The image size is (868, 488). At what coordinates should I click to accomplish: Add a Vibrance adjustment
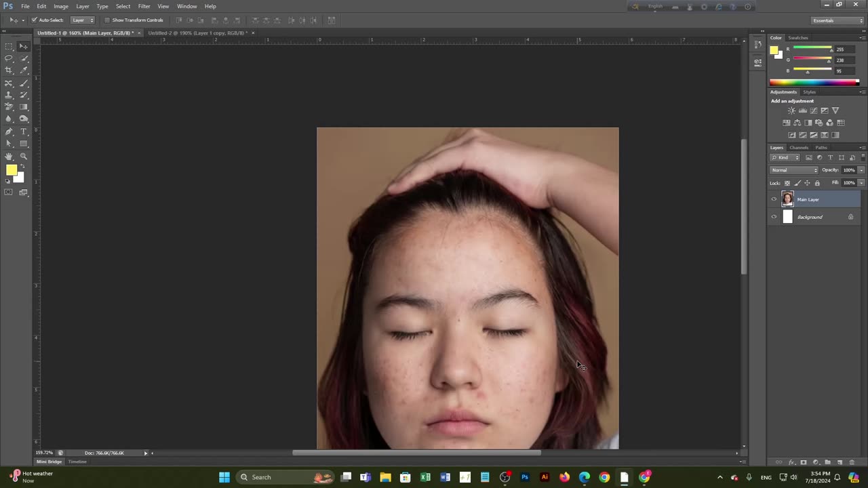click(835, 110)
